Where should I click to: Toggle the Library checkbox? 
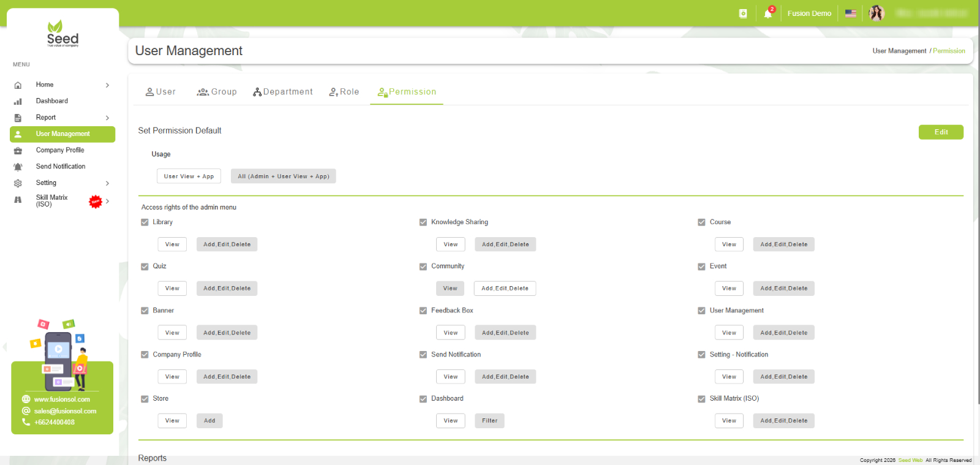[x=145, y=222]
